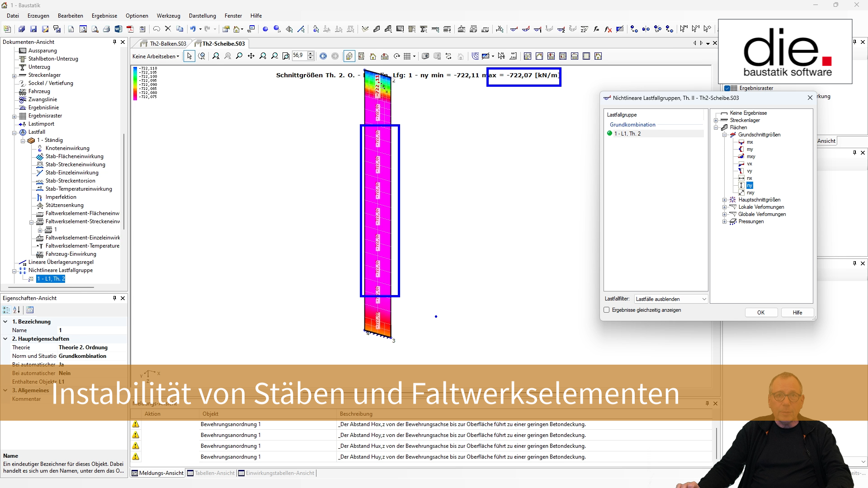Click Hilfe button in dialog
This screenshot has height=488, width=868.
tap(797, 313)
